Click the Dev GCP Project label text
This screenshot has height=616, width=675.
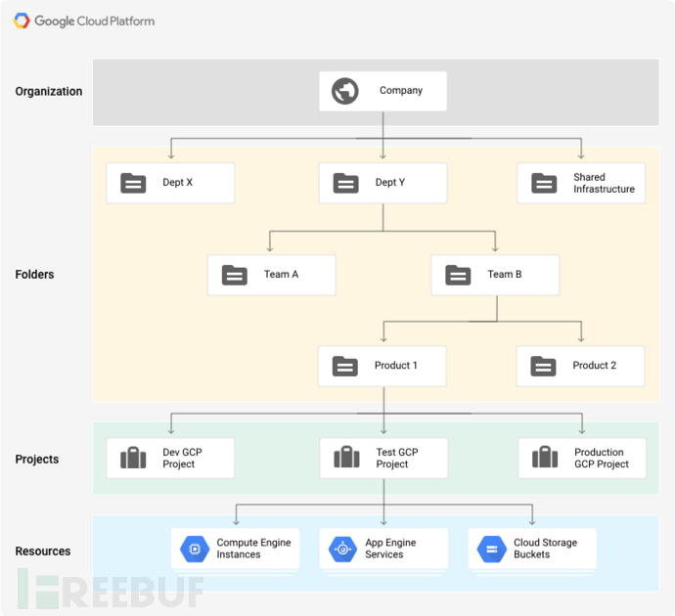(182, 459)
